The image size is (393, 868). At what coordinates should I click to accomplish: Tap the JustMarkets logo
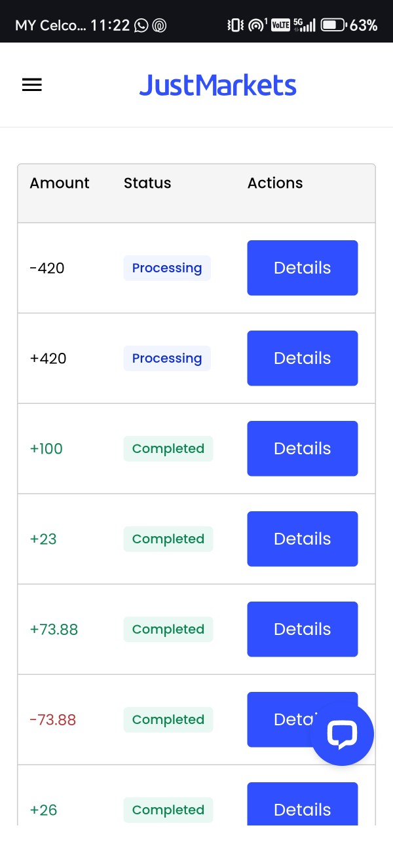[x=217, y=86]
